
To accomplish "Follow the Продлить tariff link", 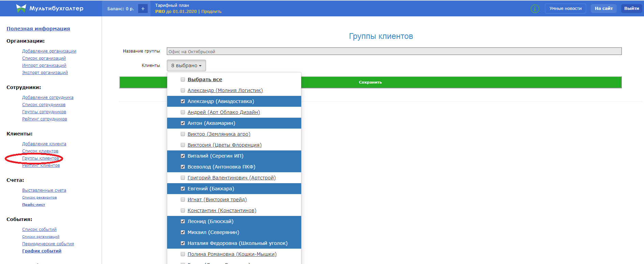I will point(211,12).
